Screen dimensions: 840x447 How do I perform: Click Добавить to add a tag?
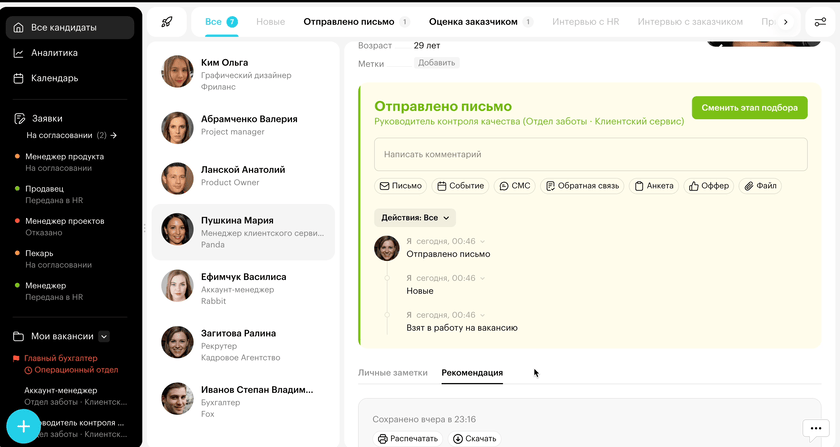436,63
